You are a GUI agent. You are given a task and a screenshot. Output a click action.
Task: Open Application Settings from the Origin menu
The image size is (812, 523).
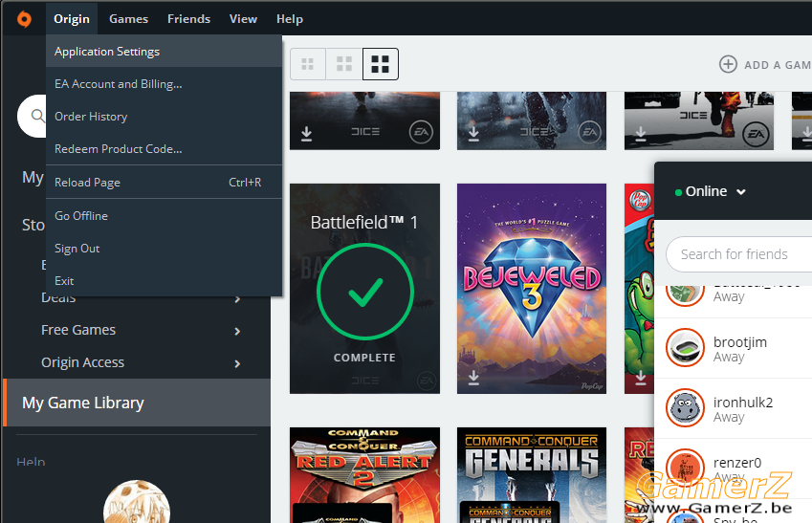(164, 52)
